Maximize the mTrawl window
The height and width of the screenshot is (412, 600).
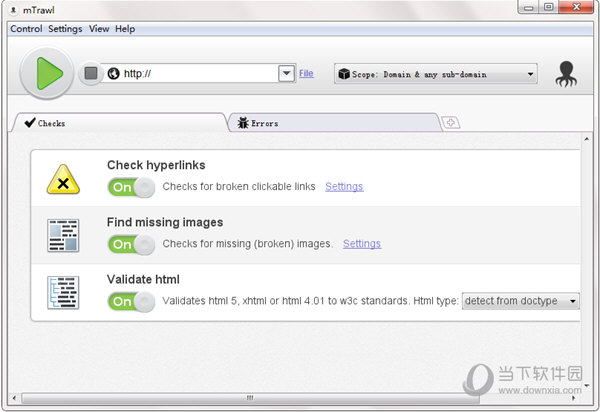[548, 7]
